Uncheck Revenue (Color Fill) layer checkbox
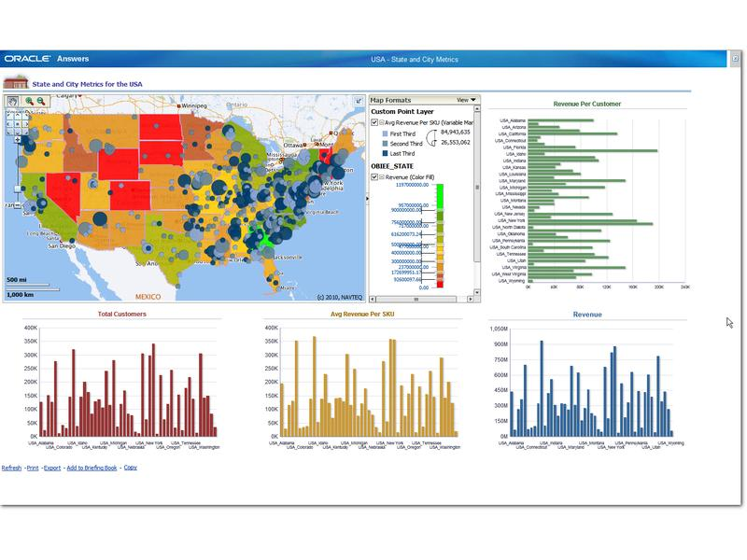This screenshot has width=747, height=560. pyautogui.click(x=374, y=176)
